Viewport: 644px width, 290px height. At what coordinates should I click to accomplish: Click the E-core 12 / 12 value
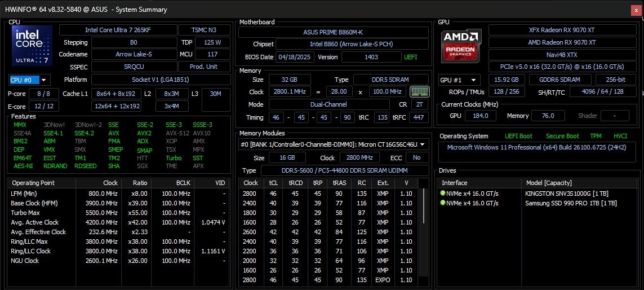pos(44,106)
